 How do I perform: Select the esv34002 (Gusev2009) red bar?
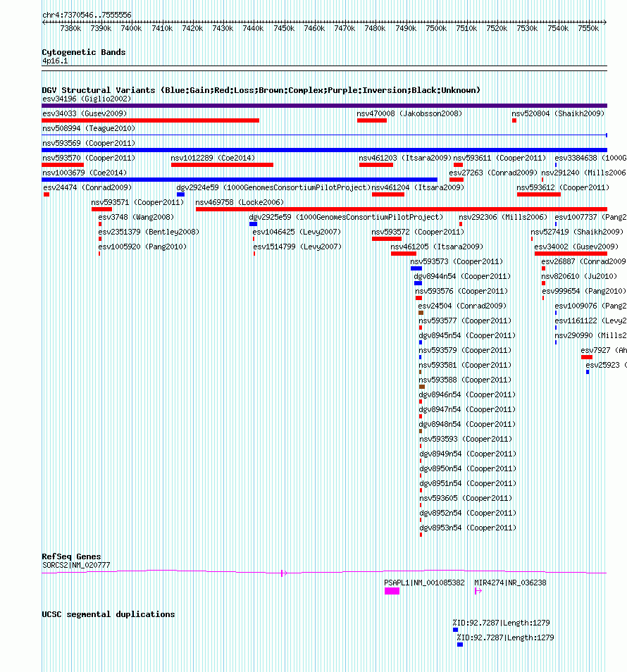(571, 254)
